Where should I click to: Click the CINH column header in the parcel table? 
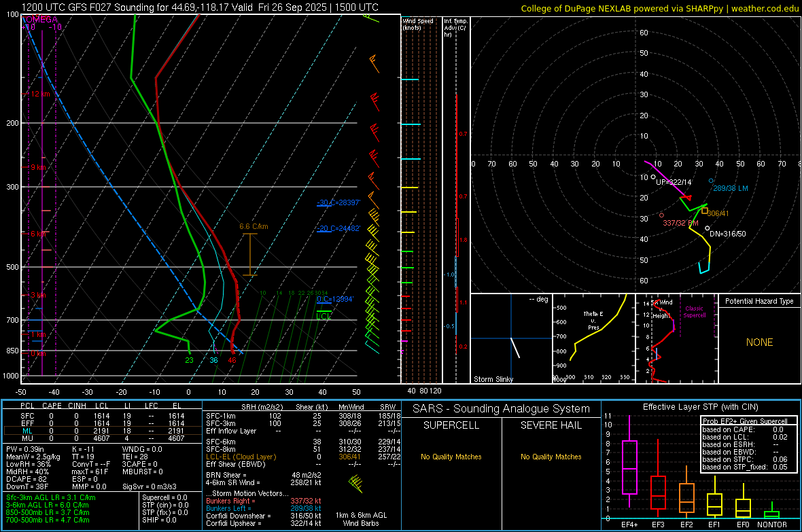77,406
